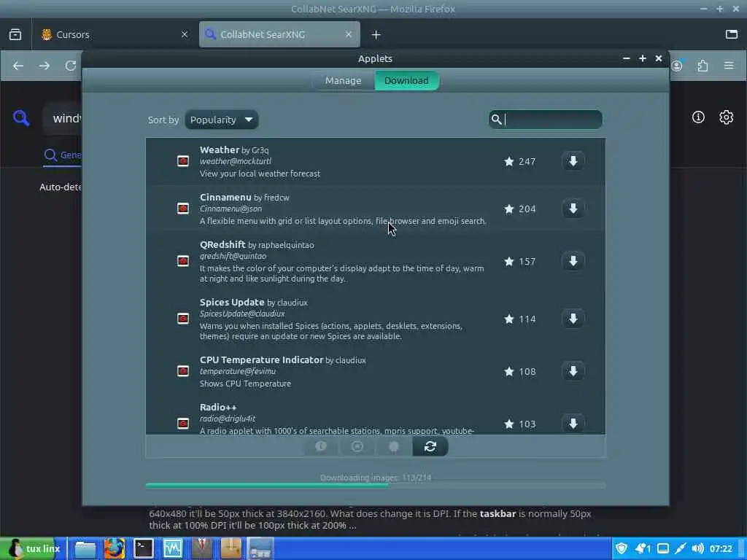The height and width of the screenshot is (560, 747).
Task: Click the Weather applet thumbnail icon
Action: click(x=183, y=161)
